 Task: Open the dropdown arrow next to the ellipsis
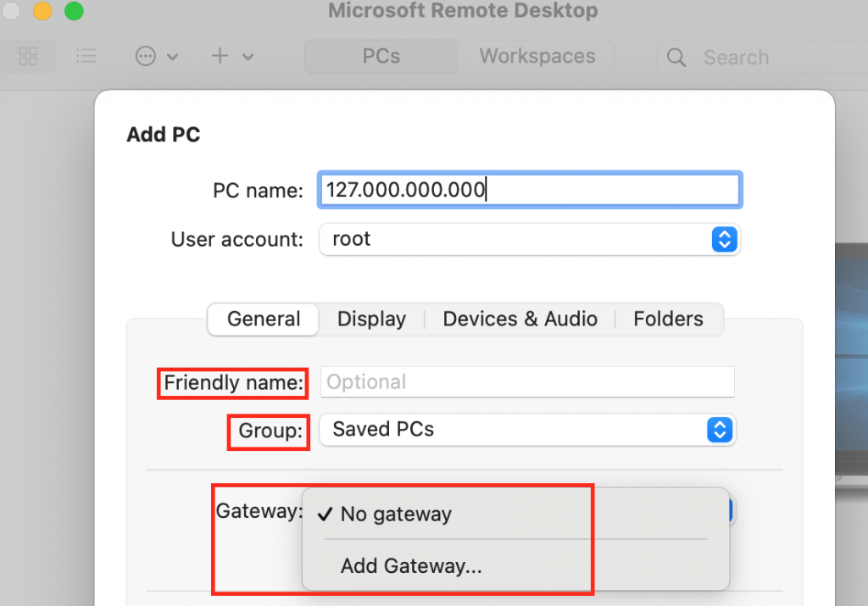174,56
